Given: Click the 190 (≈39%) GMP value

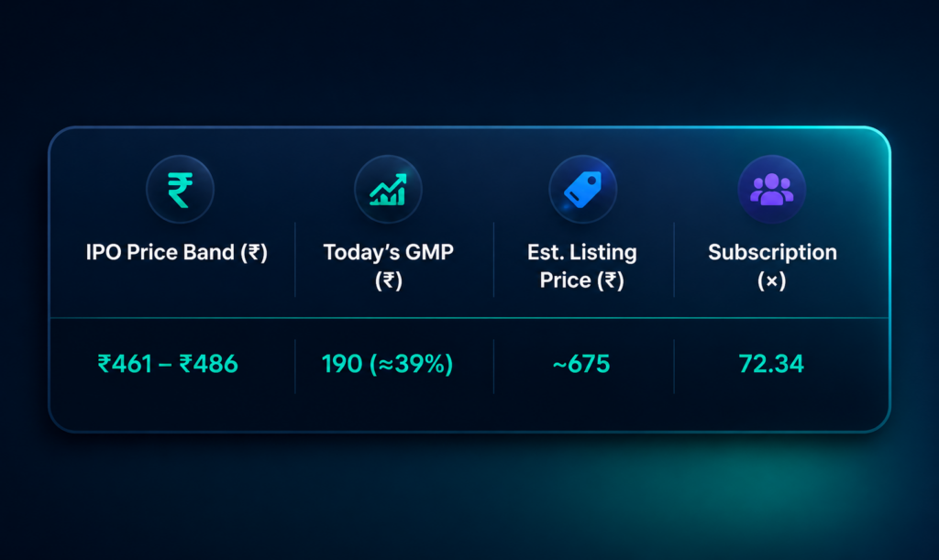Looking at the screenshot, I should (x=388, y=364).
